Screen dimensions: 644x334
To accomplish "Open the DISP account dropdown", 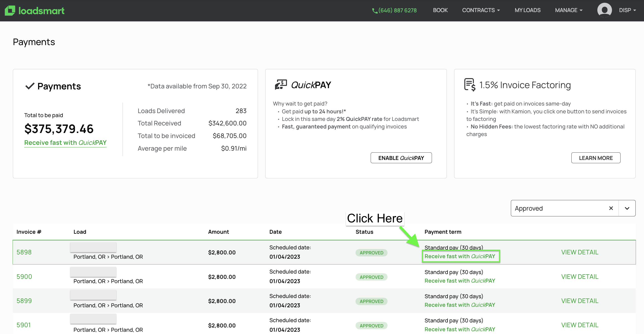I will point(627,10).
